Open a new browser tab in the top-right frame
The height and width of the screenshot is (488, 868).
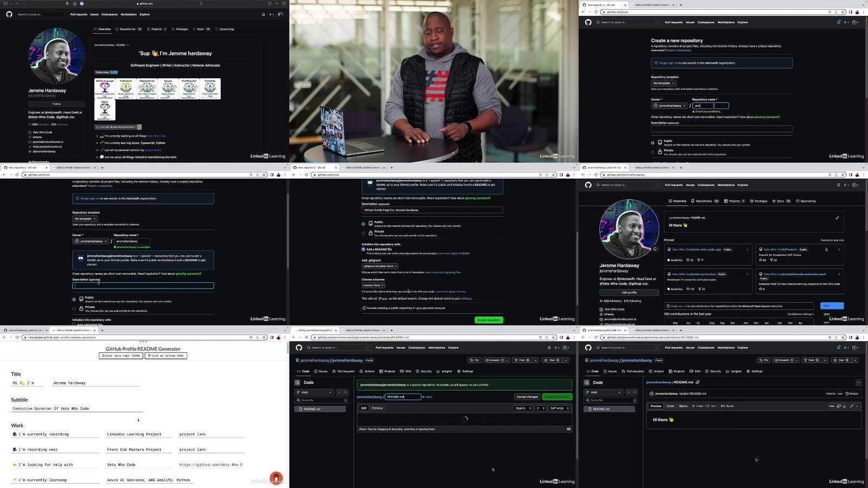pyautogui.click(x=681, y=5)
